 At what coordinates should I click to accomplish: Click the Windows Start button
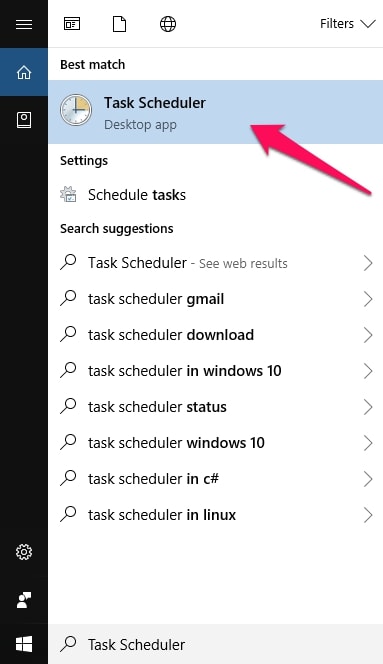(x=24, y=645)
